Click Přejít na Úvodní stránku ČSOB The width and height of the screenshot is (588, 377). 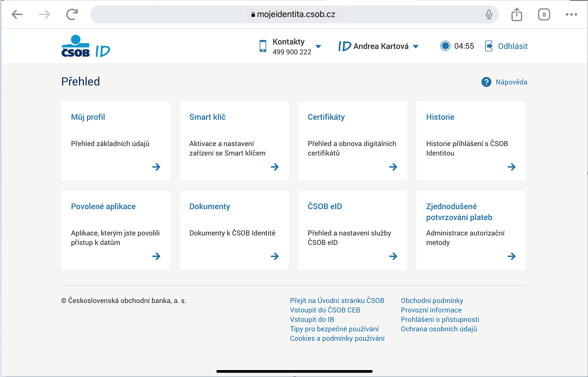pos(337,301)
